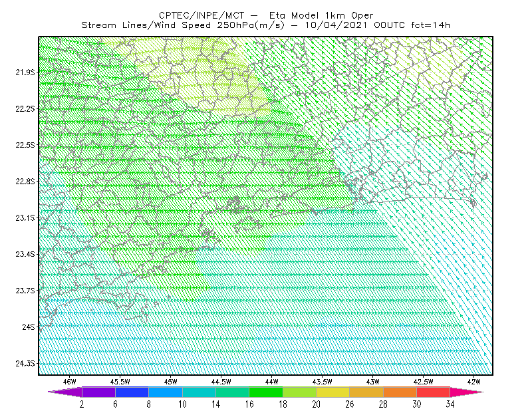Screen dimensions: 532x411
Task: Click the dark blue 6-8 colorbar segment
Action: tap(132, 392)
